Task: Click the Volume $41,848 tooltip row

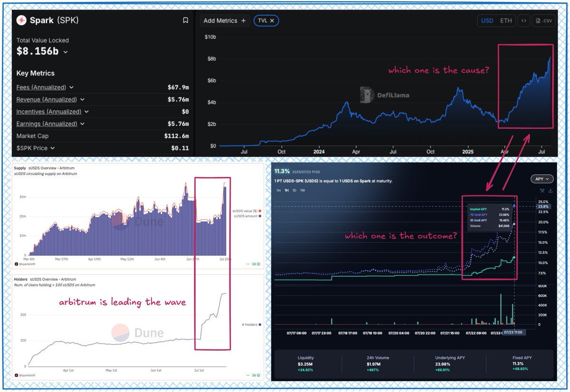Action: click(x=490, y=226)
